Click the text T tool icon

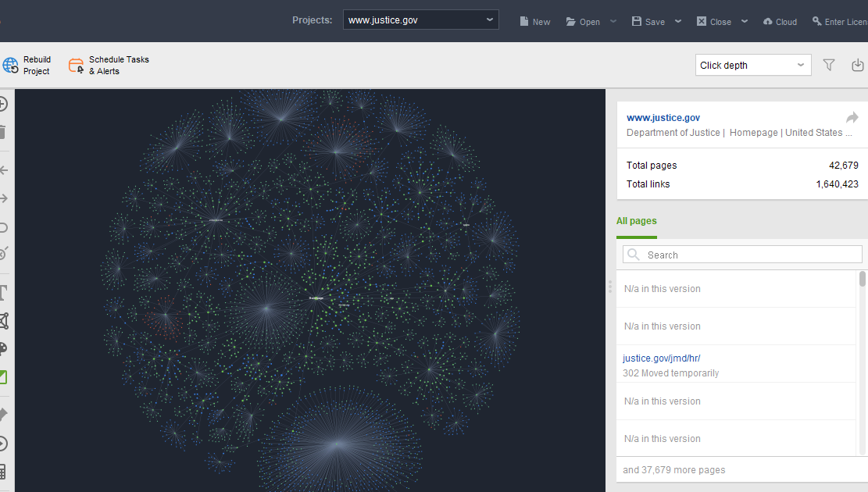pos(3,293)
